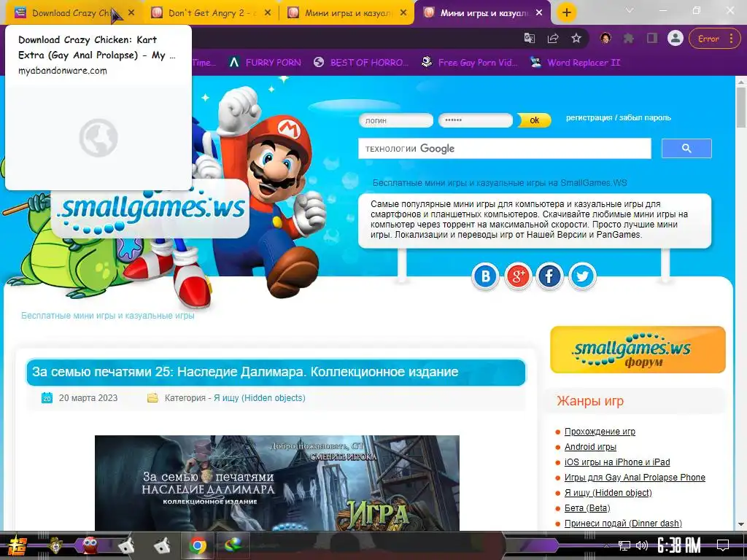The image size is (747, 560).
Task: Open the Chrome profile avatar
Action: (x=675, y=38)
